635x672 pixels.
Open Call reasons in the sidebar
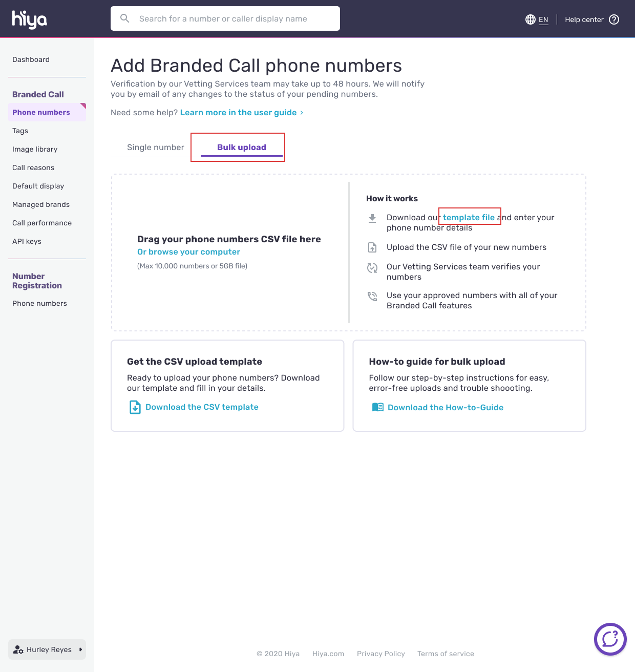[x=33, y=167]
